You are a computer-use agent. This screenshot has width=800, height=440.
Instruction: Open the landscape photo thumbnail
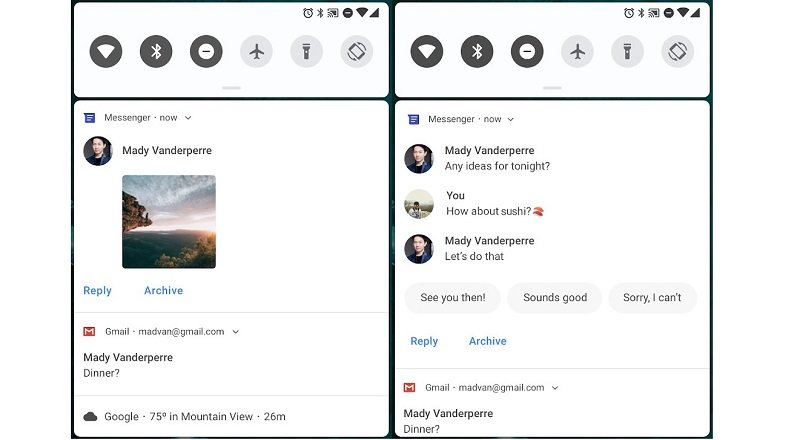click(169, 222)
